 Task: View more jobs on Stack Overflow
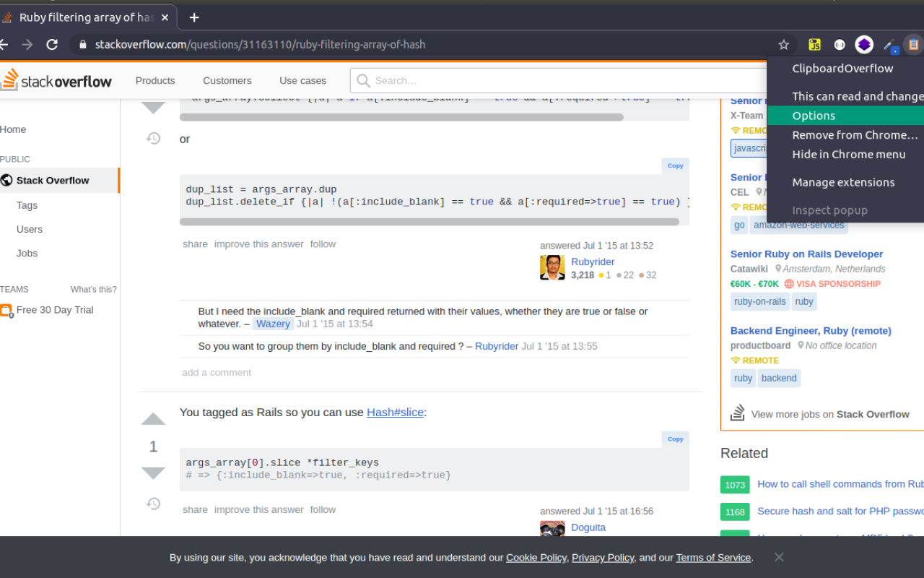point(830,415)
